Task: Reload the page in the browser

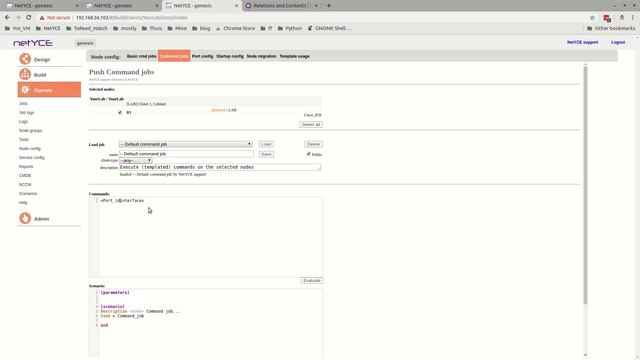Action: [29, 18]
